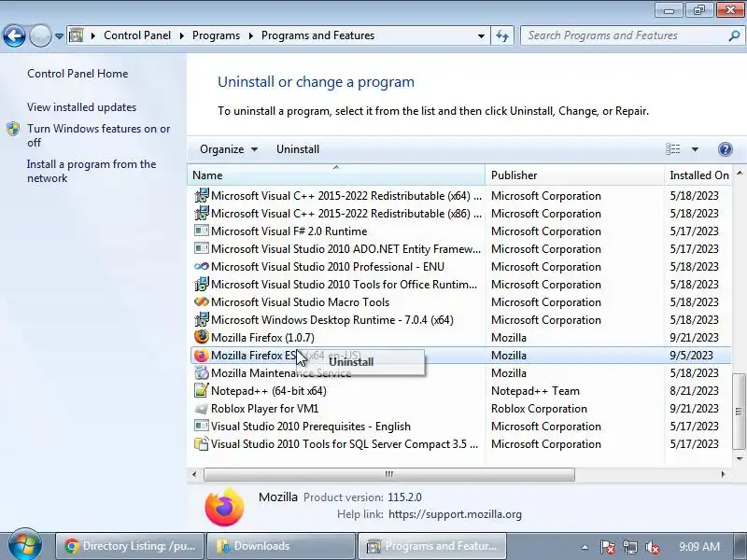The height and width of the screenshot is (560, 747).
Task: Click Visual Studio Tools for SQL Server icon
Action: [202, 443]
